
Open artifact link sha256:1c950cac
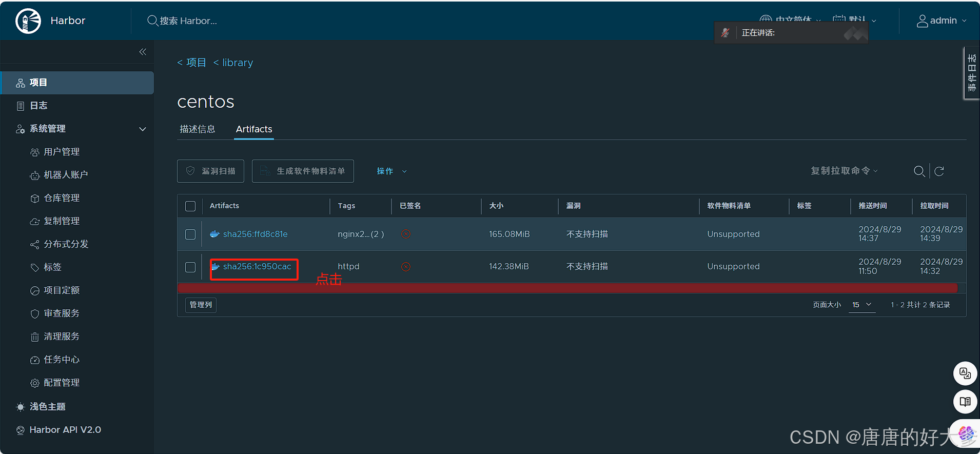point(257,267)
